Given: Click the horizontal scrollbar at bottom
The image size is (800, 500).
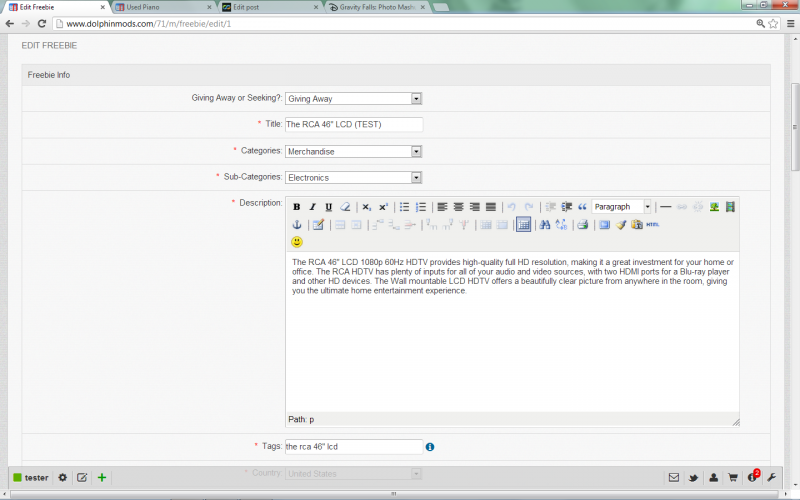Looking at the screenshot, I should [394, 494].
